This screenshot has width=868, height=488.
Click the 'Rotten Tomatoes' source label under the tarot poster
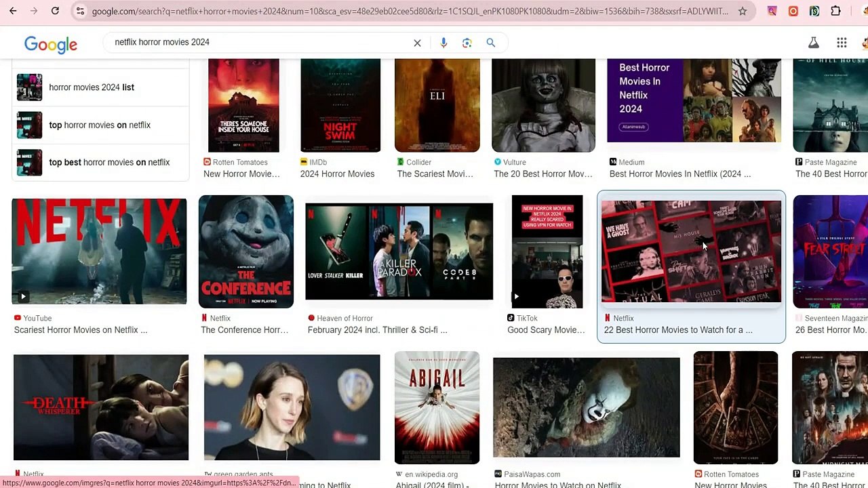731,474
